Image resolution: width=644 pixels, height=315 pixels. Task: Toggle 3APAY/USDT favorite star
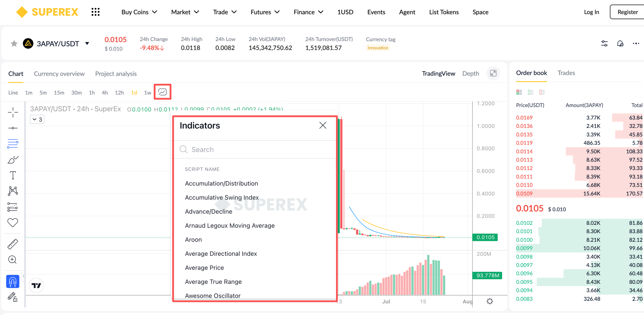pos(14,43)
